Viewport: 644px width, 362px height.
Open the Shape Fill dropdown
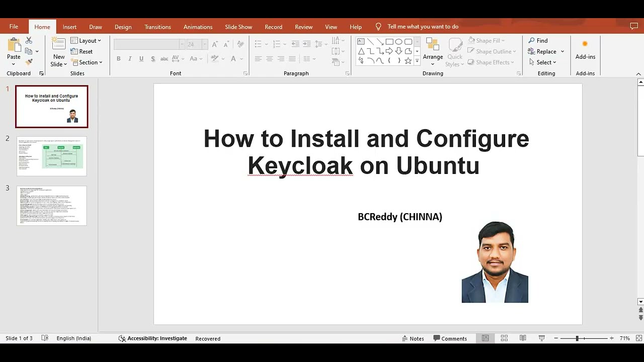click(x=487, y=41)
